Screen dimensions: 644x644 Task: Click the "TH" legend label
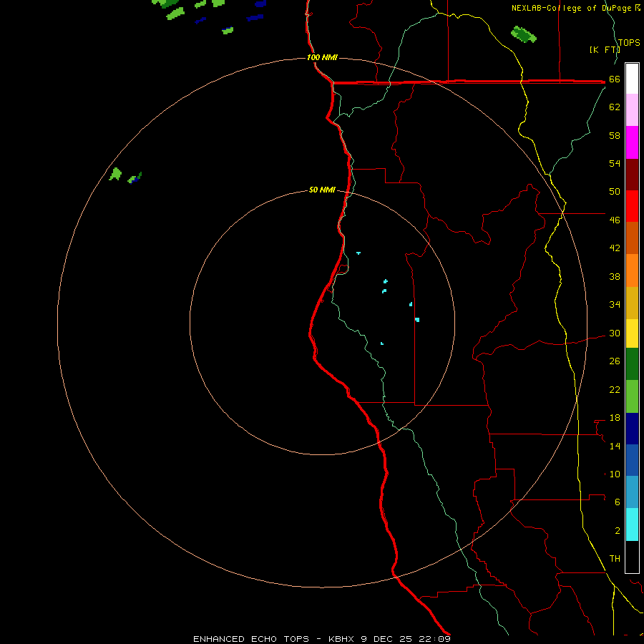(x=615, y=559)
